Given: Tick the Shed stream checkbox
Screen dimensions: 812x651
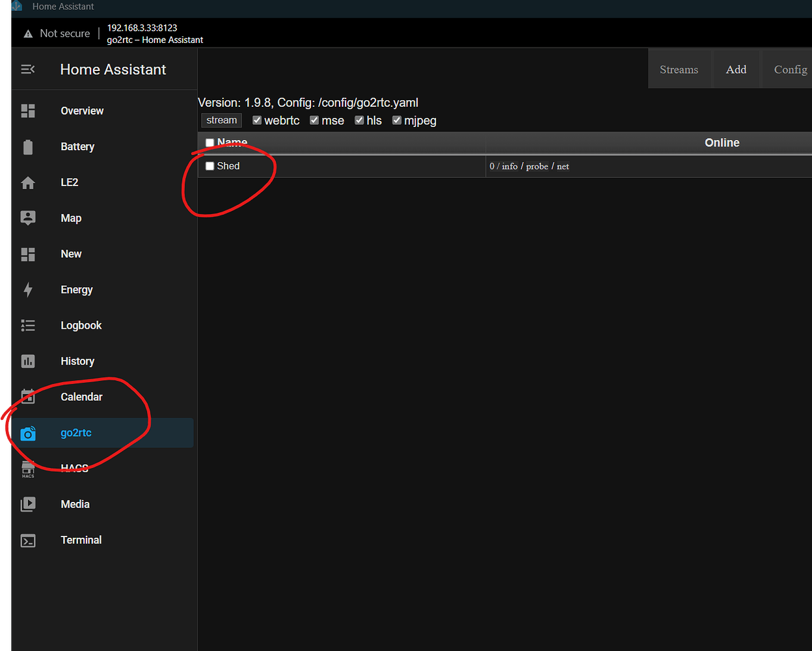Looking at the screenshot, I should pos(210,166).
